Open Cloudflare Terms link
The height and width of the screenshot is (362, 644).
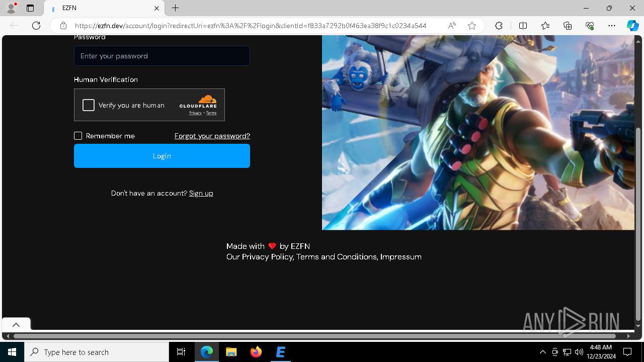[x=211, y=113]
